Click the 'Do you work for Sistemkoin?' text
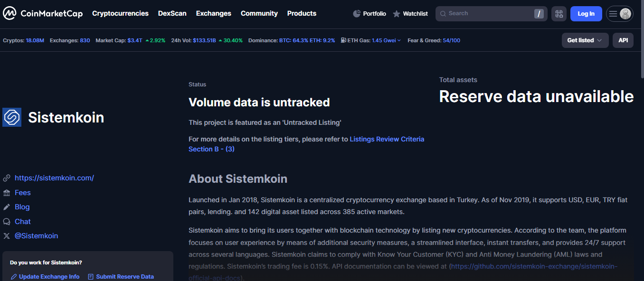644x281 pixels. 46,262
